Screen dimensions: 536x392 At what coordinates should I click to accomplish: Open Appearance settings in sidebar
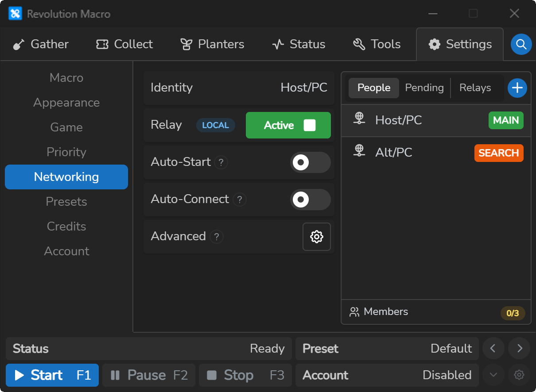[x=66, y=103]
